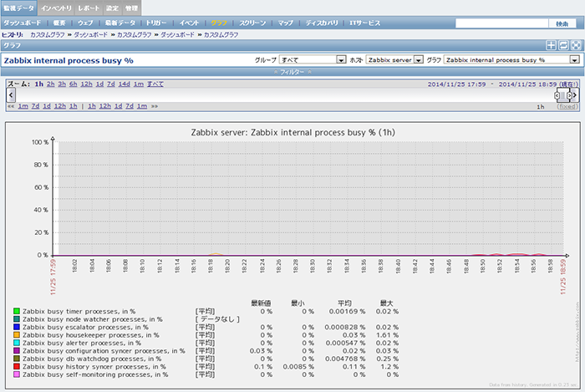Click the green timer processes legend swatch
This screenshot has height=392, width=585.
pyautogui.click(x=17, y=311)
